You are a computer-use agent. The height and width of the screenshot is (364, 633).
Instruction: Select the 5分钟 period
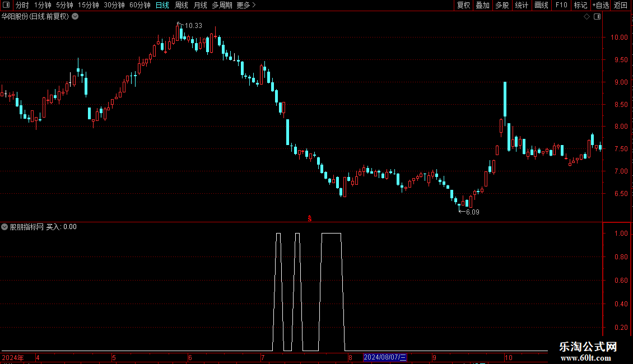[64, 5]
